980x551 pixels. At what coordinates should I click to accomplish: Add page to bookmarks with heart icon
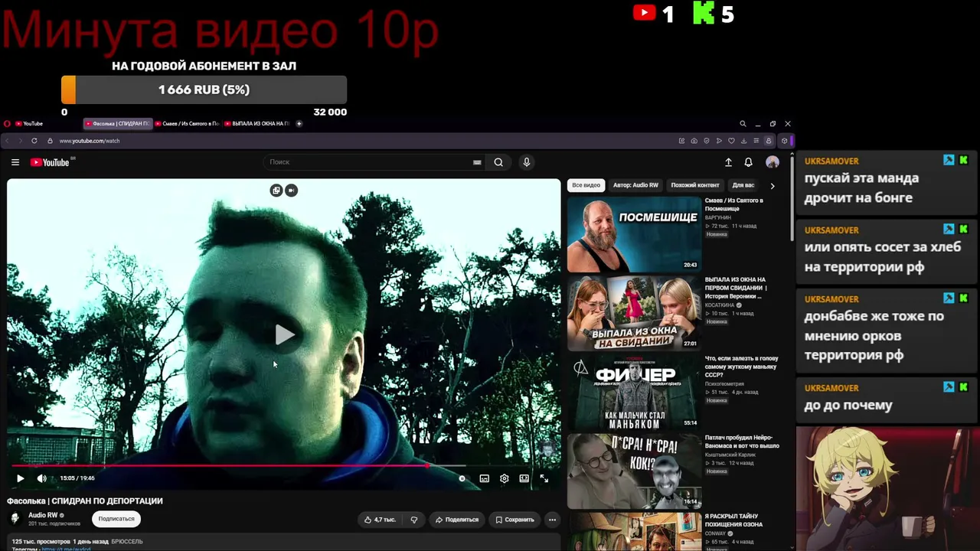[x=731, y=141]
